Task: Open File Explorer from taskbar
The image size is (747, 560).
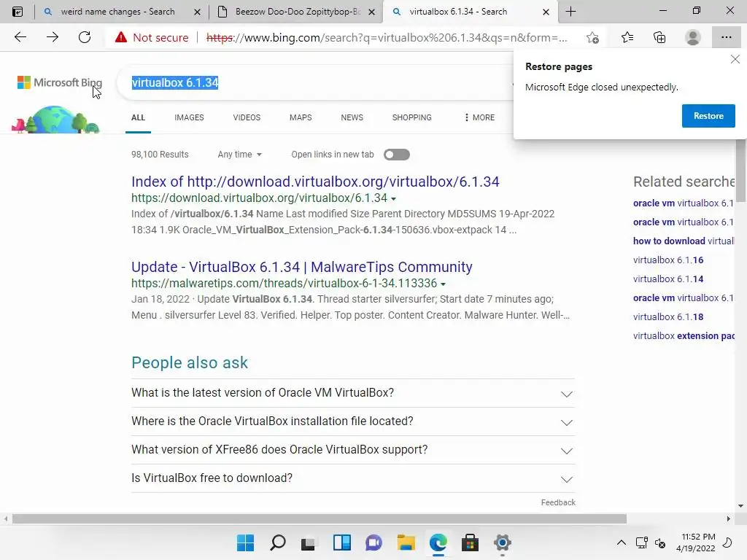Action: [x=406, y=542]
